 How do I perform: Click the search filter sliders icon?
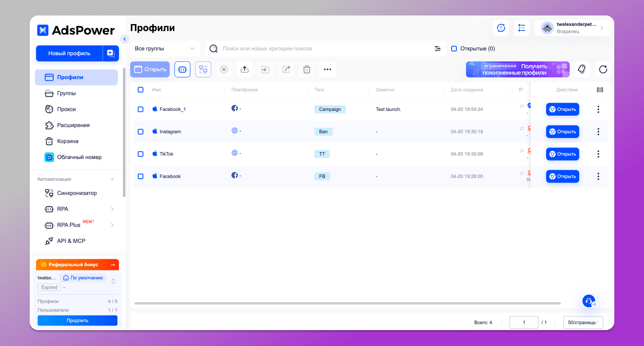click(437, 49)
